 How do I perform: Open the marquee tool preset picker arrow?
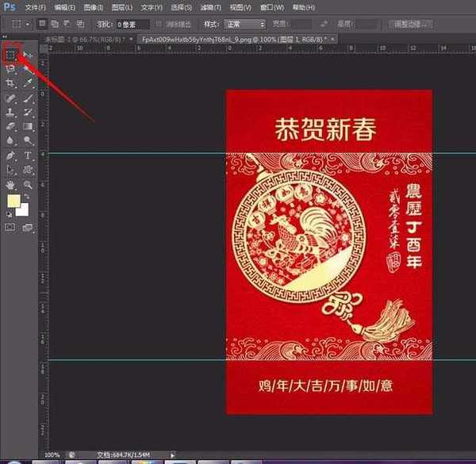click(26, 25)
